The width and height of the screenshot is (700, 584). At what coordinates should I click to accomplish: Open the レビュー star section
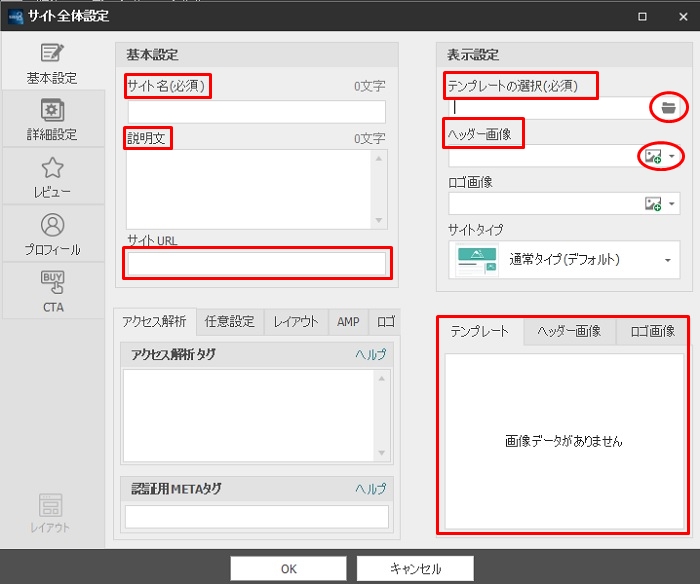click(x=52, y=177)
